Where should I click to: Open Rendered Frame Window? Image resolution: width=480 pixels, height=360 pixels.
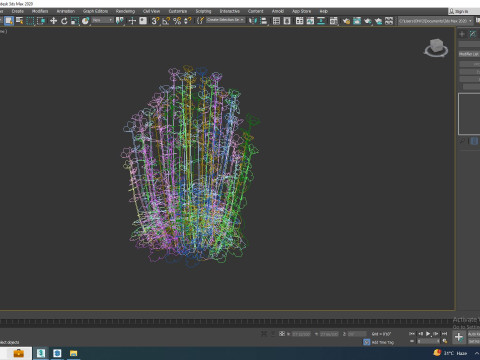coord(357,21)
